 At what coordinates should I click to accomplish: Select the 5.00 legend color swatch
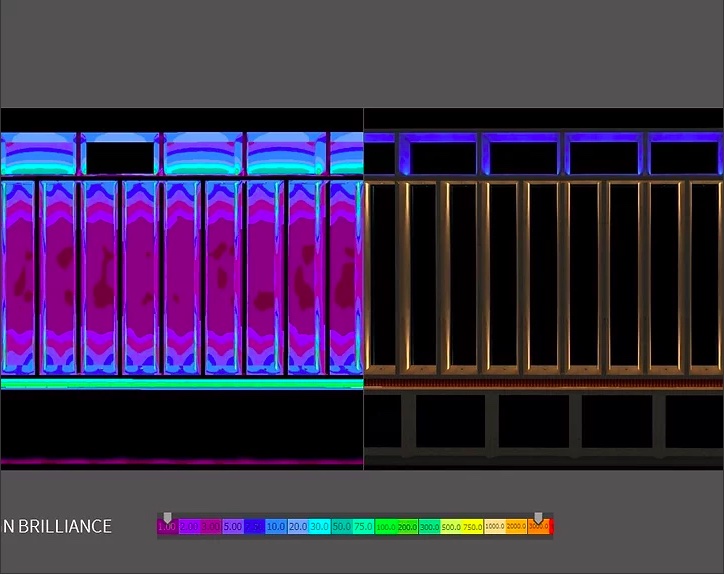pos(233,527)
